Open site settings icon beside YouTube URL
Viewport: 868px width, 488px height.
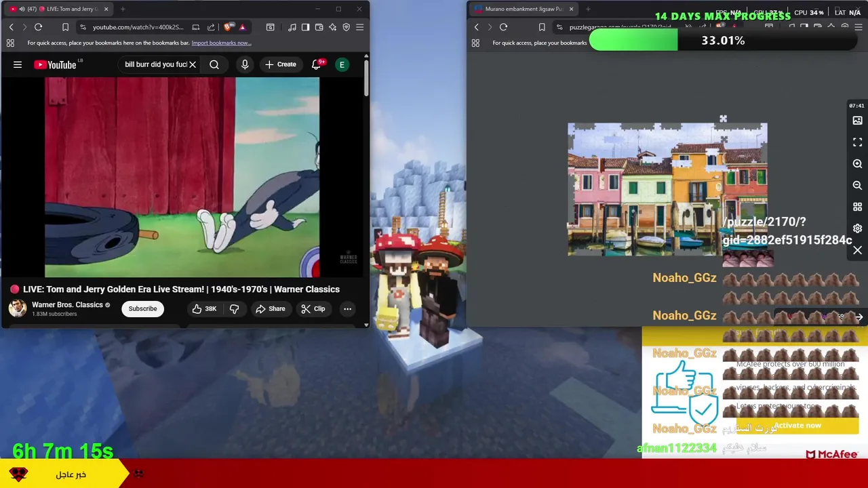pyautogui.click(x=83, y=27)
